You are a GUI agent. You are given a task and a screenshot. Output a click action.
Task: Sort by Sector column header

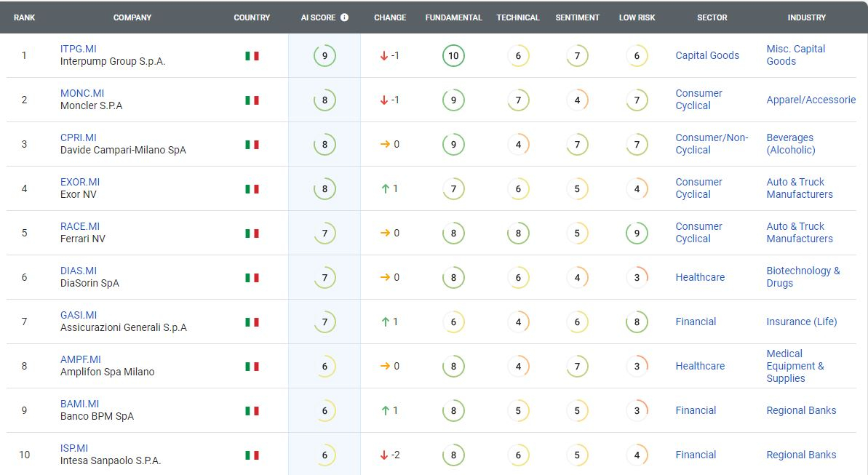coord(712,17)
